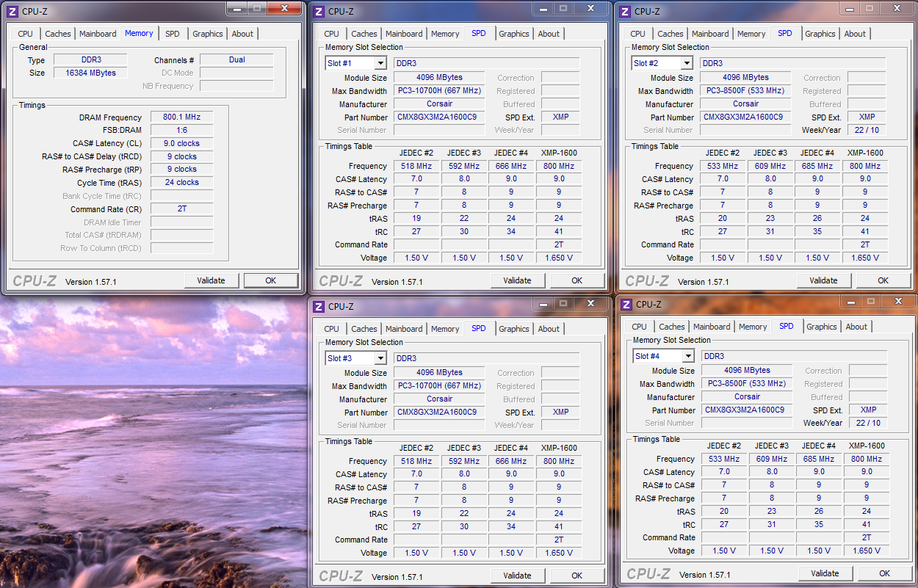
Task: Click OK in the Slot #1 window
Action: pyautogui.click(x=577, y=280)
